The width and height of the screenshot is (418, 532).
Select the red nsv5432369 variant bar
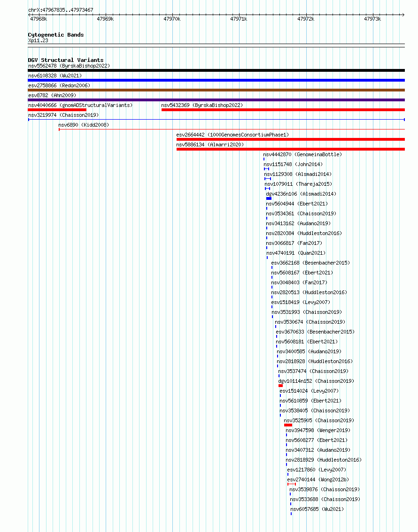click(283, 110)
